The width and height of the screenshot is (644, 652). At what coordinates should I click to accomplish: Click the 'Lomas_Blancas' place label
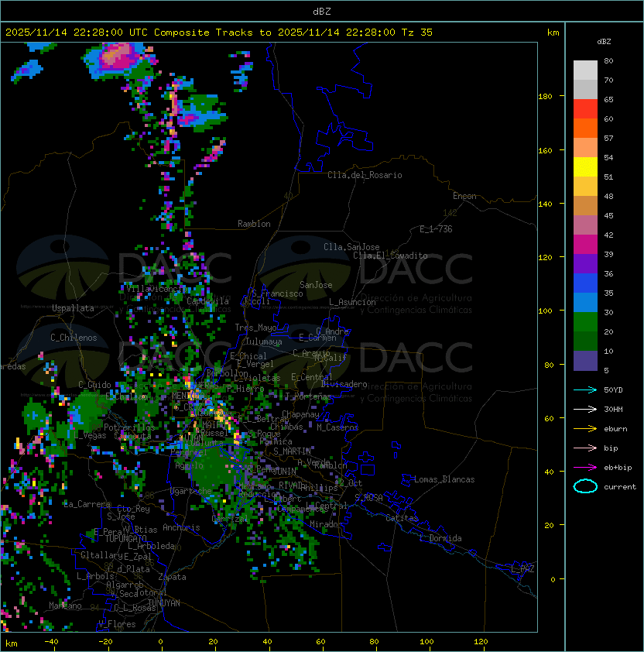[444, 479]
